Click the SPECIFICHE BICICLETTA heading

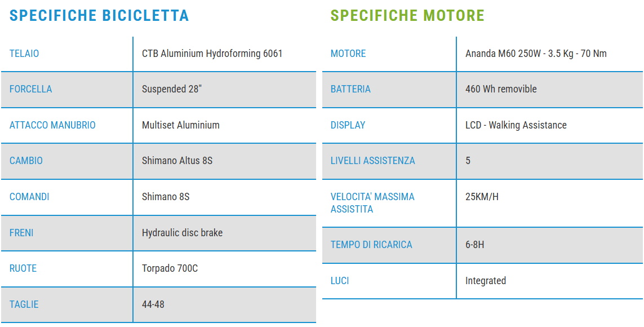tap(99, 15)
